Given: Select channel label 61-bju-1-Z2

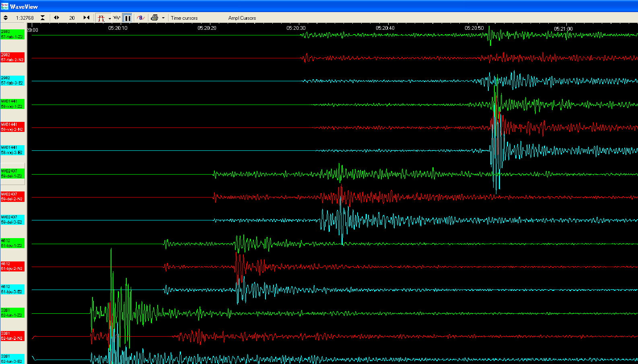Looking at the screenshot, I should tap(12, 243).
